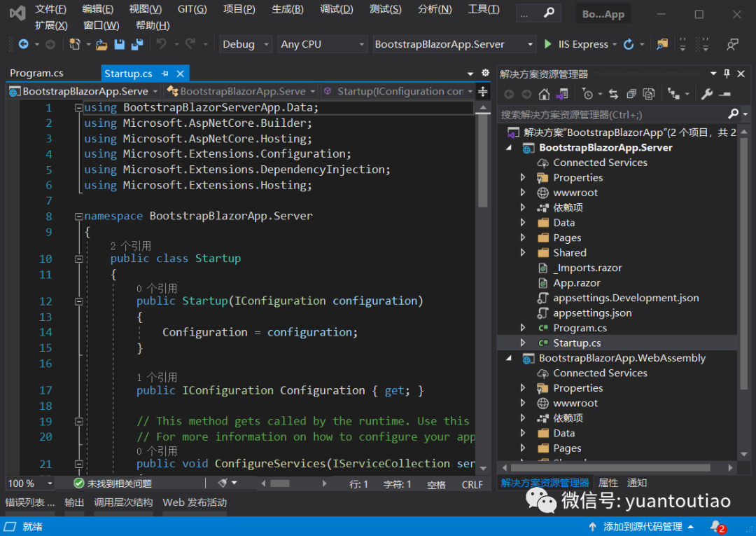This screenshot has height=536, width=756.
Task: Click the CRLF line ending indicator
Action: pyautogui.click(x=472, y=484)
